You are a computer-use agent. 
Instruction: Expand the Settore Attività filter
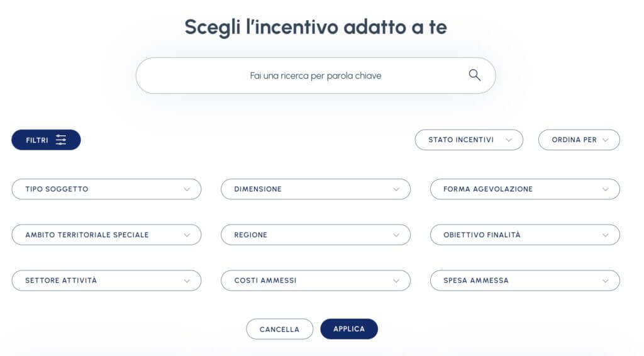(x=106, y=281)
